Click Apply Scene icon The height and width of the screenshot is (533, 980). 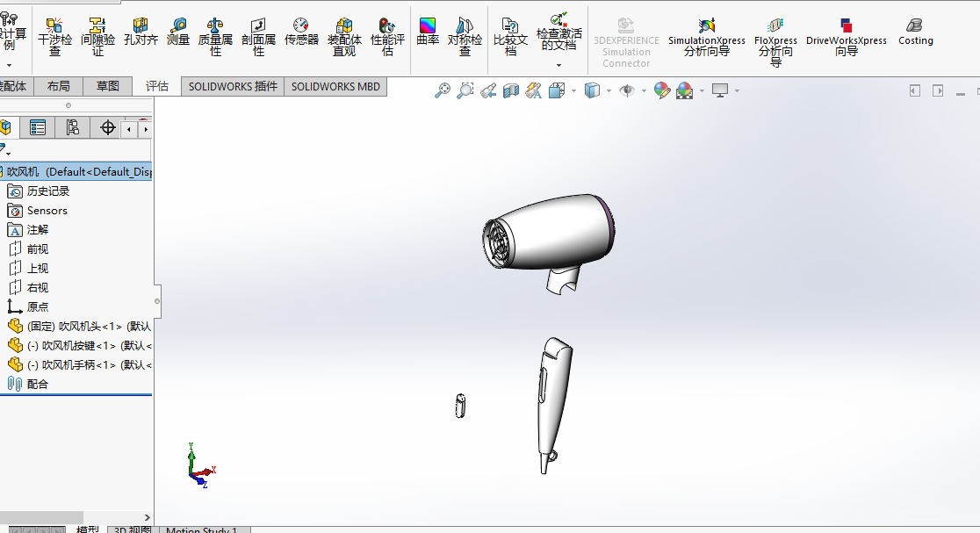coord(684,90)
